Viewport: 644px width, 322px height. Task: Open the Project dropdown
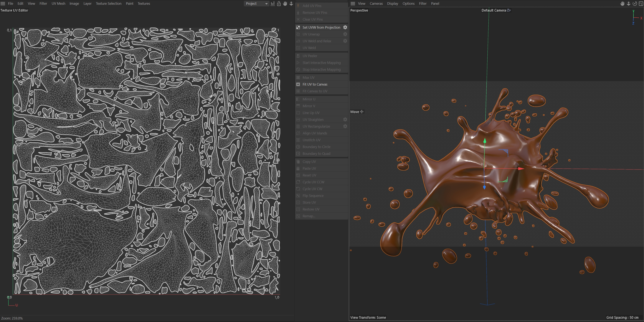click(x=256, y=4)
